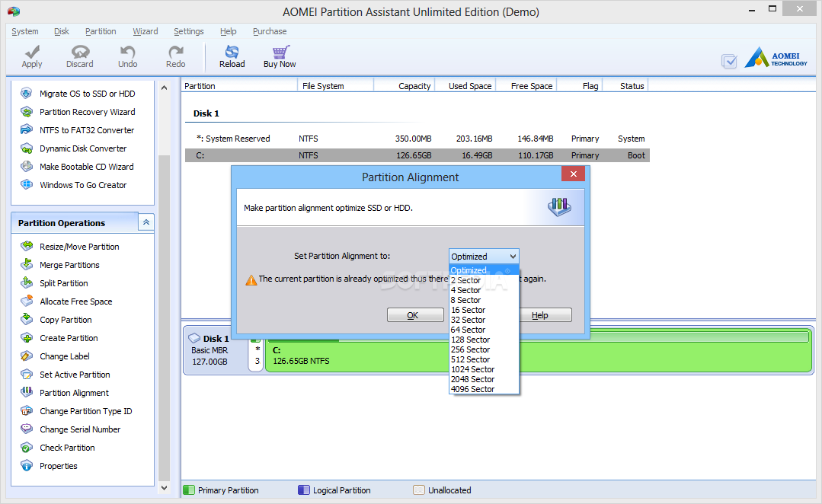This screenshot has width=822, height=504.
Task: Click the Migrate OS to SSD or HDD icon
Action: [26, 93]
